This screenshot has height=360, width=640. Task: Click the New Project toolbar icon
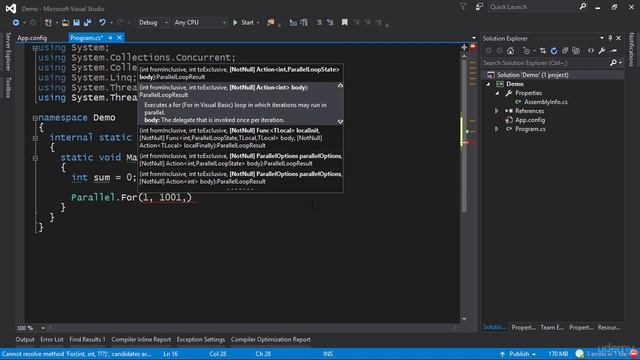click(48, 23)
